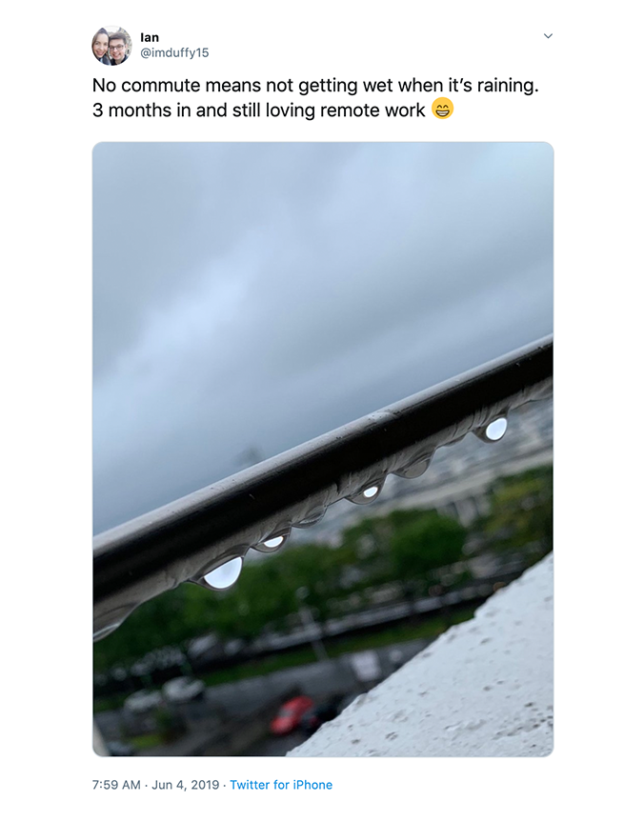Click the 7:59 AM timestamp
644x821 pixels.
116,785
